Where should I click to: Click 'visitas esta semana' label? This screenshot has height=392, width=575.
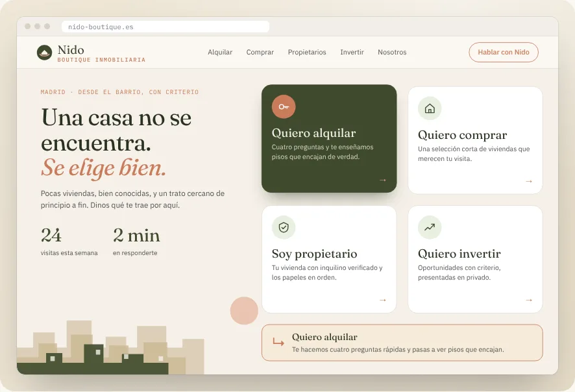pyautogui.click(x=69, y=253)
